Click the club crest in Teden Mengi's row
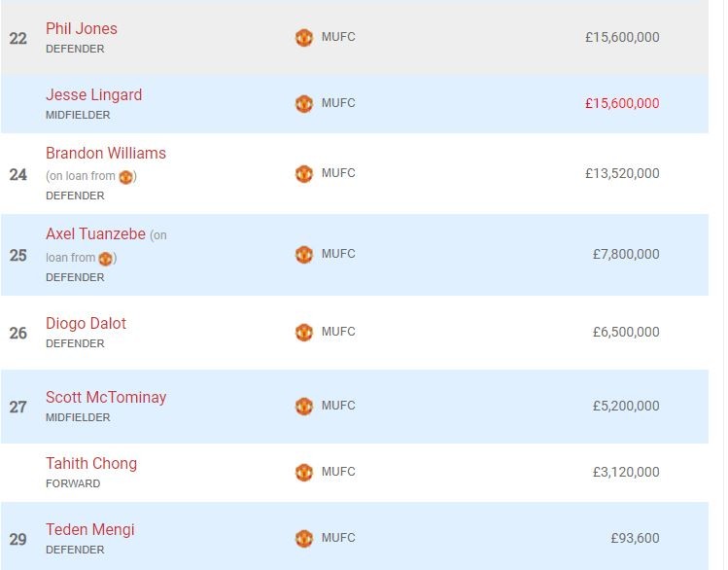The height and width of the screenshot is (570, 728). (304, 538)
